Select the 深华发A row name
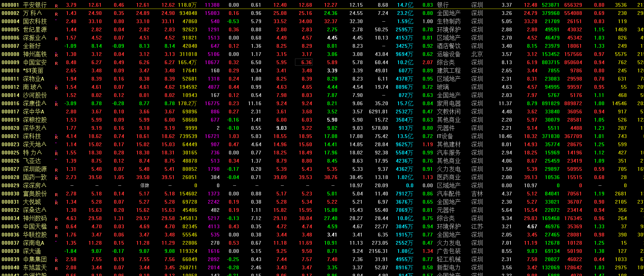Image resolution: width=644 pixels, height=276 pixels. tap(35, 128)
